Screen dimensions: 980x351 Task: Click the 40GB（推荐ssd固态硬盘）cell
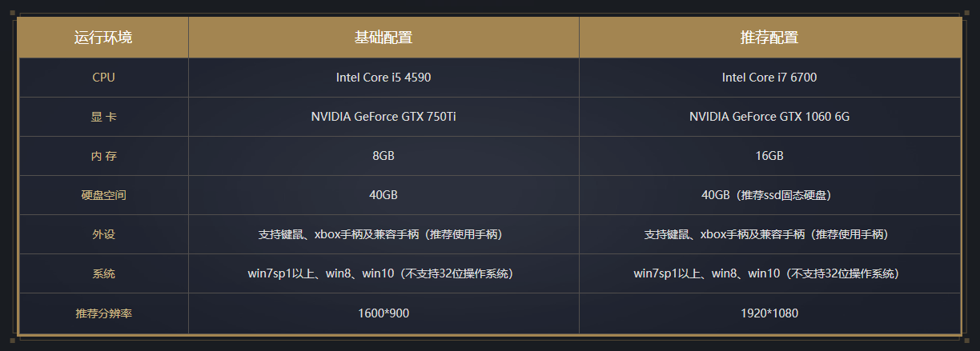pyautogui.click(x=769, y=195)
